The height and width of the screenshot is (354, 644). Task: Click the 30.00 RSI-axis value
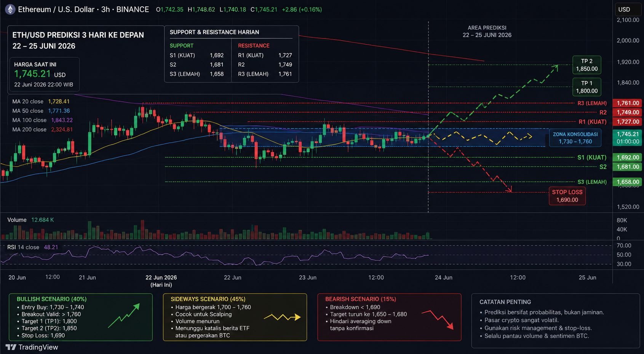tap(624, 264)
